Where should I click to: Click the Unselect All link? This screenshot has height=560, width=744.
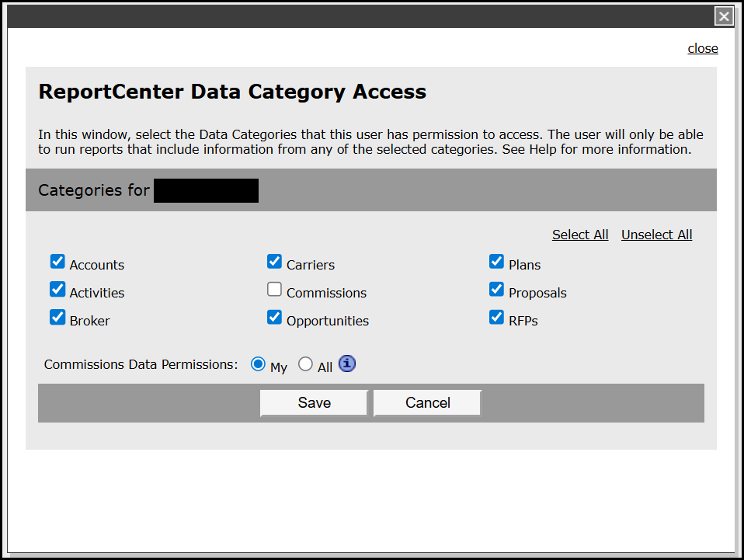pyautogui.click(x=657, y=235)
